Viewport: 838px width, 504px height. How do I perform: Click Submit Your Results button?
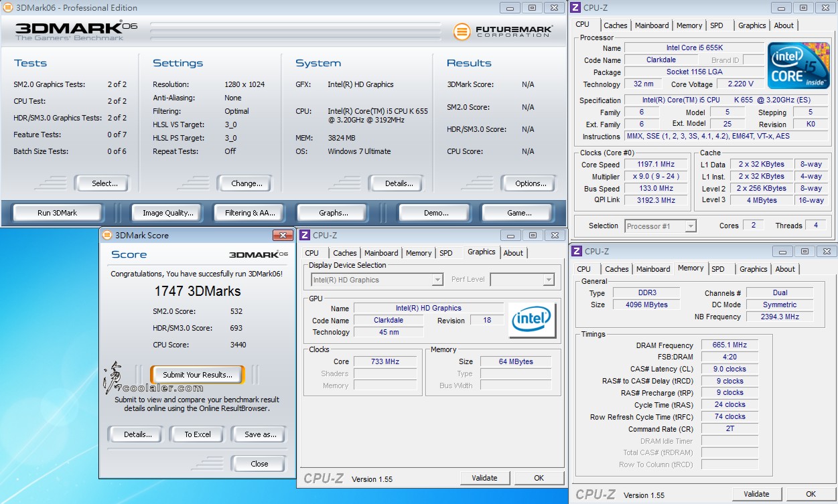pos(198,375)
